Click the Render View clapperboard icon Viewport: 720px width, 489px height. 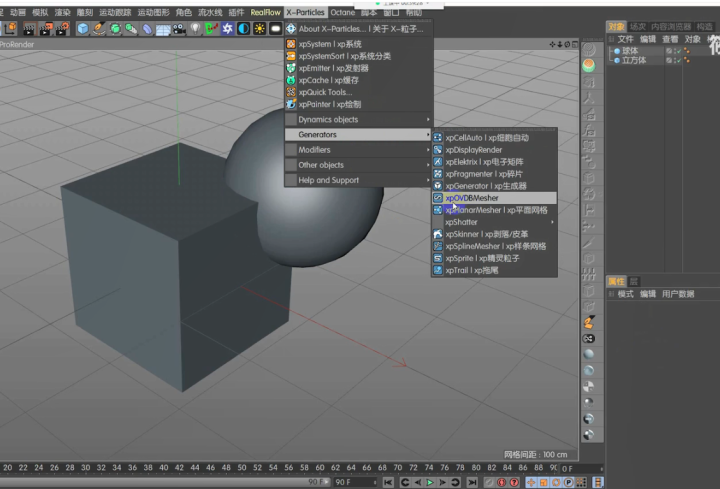29,29
